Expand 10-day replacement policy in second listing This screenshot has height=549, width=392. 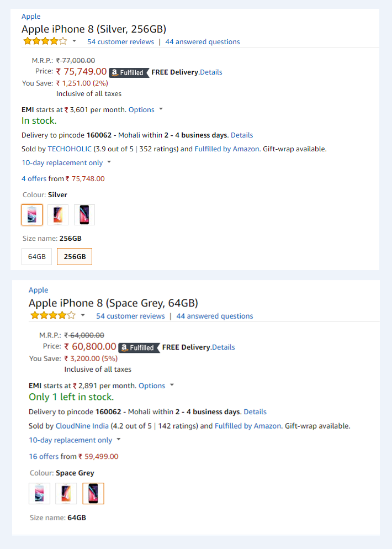[75, 440]
